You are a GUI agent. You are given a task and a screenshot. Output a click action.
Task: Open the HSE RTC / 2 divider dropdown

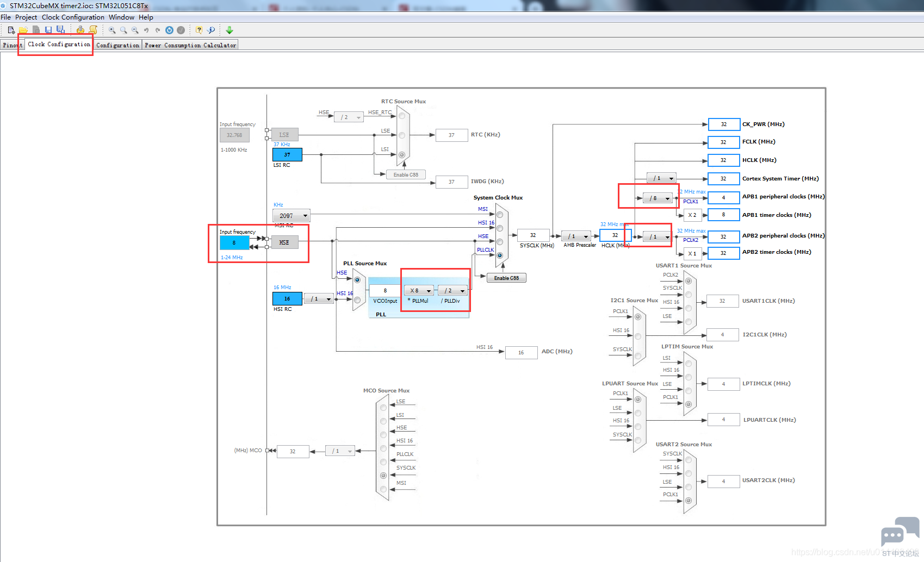tap(348, 117)
